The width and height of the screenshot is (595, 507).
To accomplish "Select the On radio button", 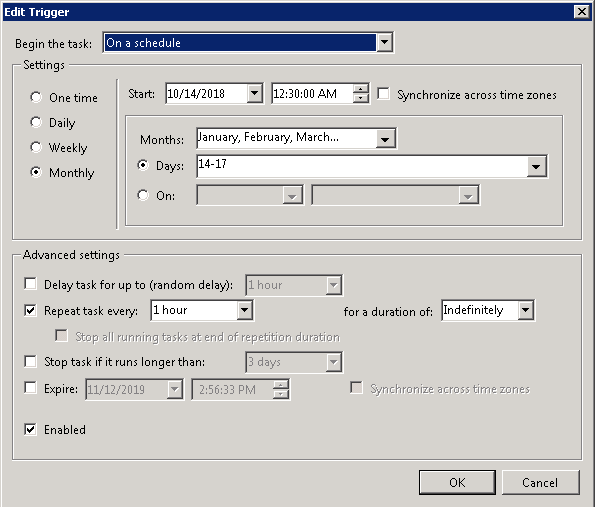I will point(143,195).
